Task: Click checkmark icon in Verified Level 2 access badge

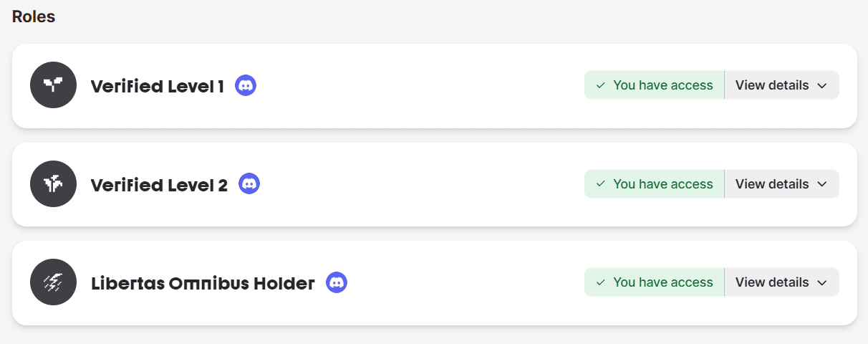Action: 601,184
